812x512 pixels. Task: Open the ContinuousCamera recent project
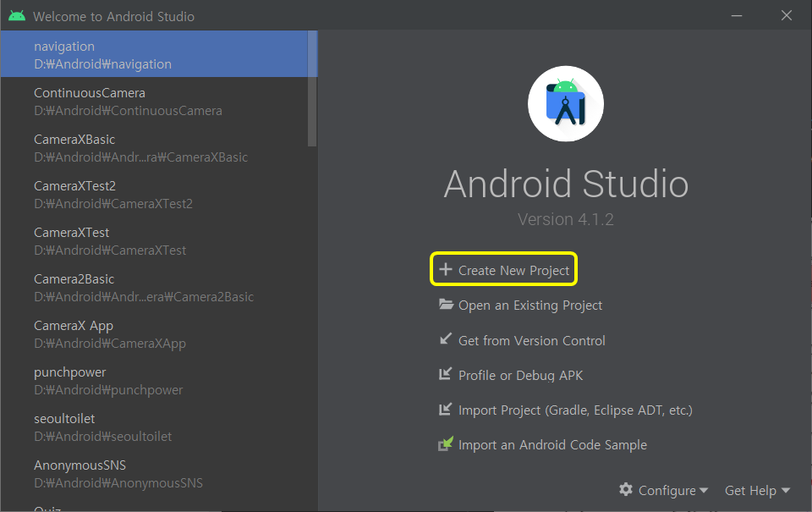tap(154, 102)
